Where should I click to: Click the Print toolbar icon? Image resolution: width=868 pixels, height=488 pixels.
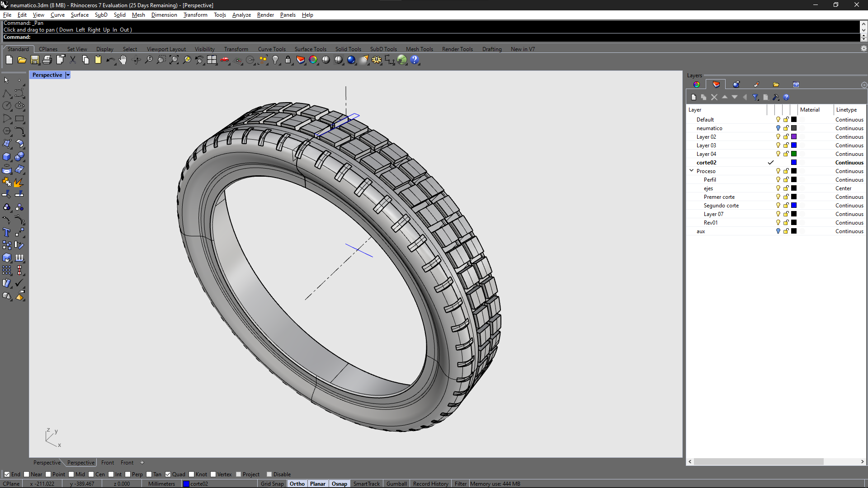pos(47,60)
